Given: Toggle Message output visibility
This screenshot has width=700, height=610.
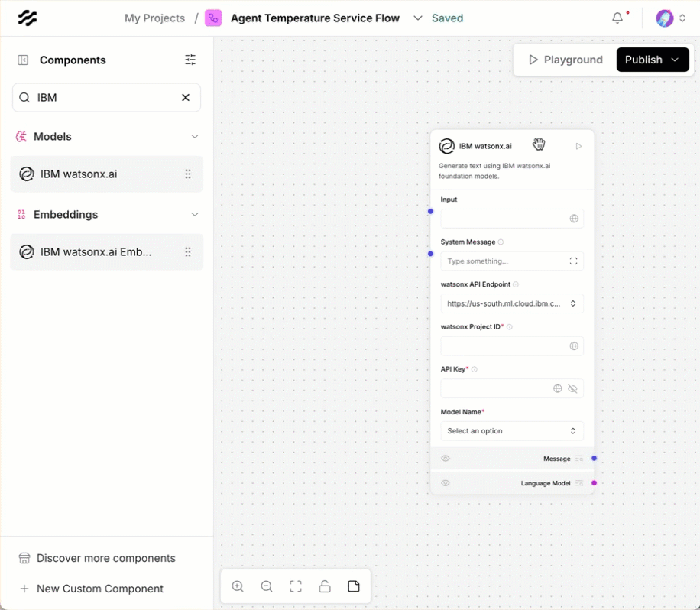Looking at the screenshot, I should point(446,459).
